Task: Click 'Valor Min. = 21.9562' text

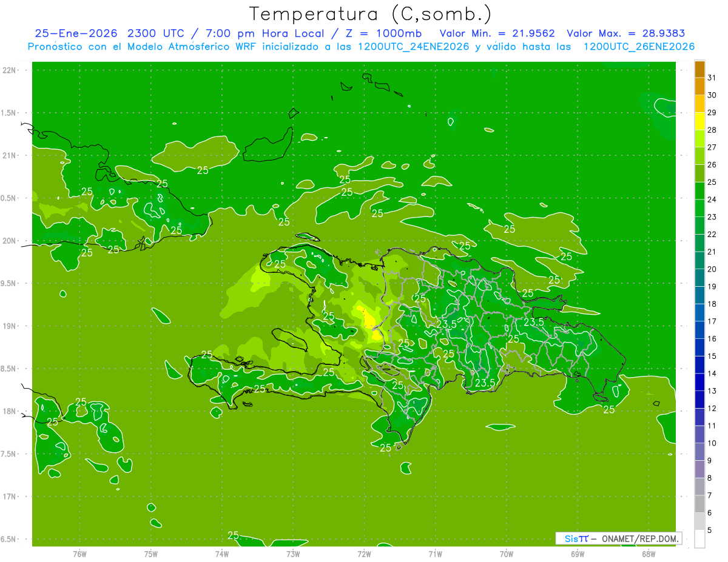Action: pyautogui.click(x=497, y=33)
